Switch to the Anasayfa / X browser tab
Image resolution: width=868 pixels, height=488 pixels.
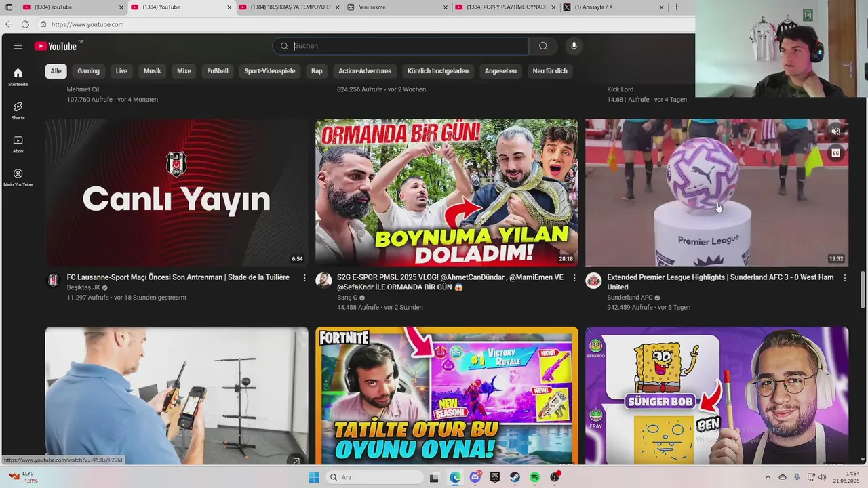point(614,7)
